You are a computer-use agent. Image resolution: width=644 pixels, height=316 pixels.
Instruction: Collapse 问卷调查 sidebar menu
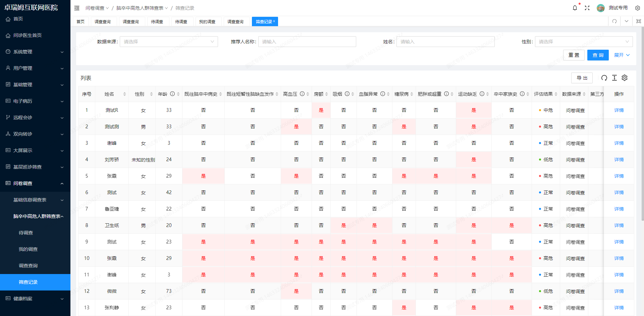click(35, 183)
